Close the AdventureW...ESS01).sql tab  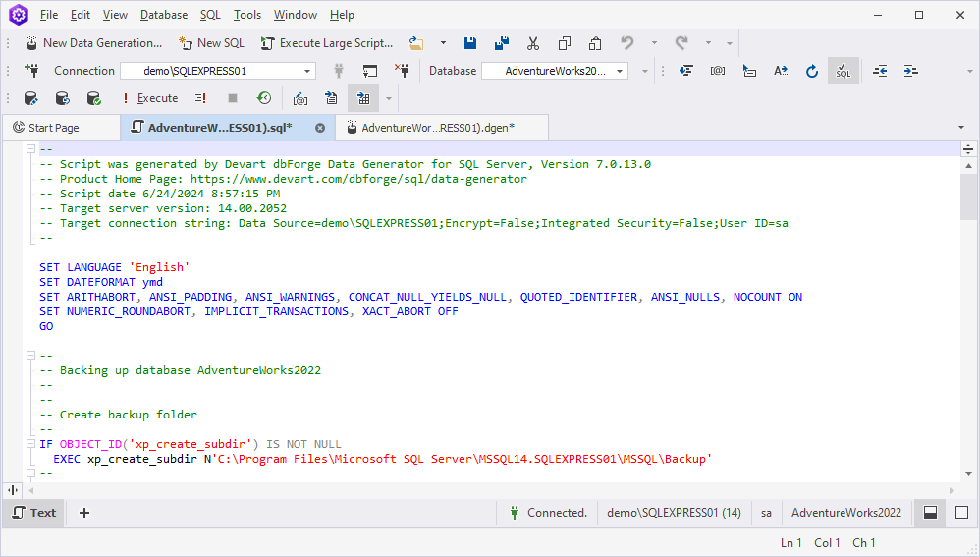coord(320,128)
